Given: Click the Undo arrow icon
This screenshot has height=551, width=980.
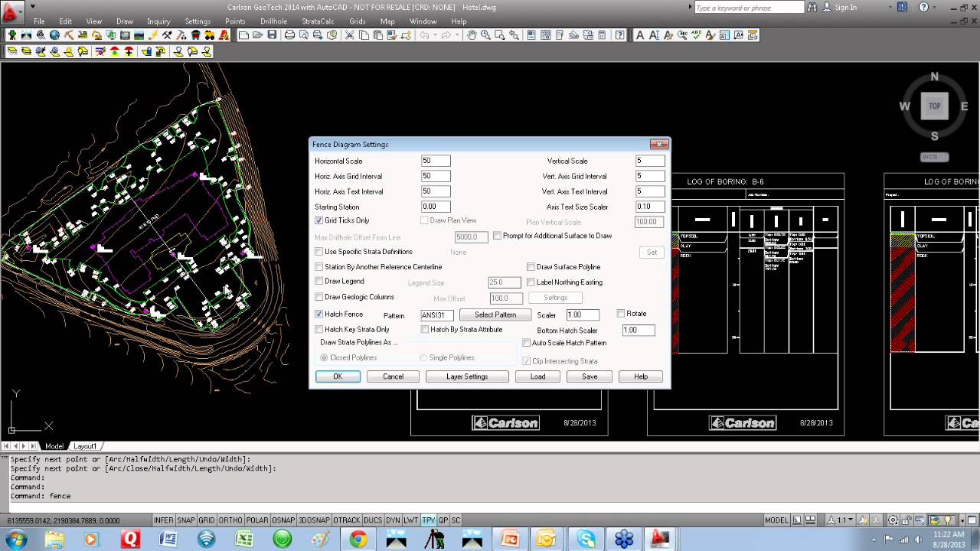Looking at the screenshot, I should coord(423,35).
